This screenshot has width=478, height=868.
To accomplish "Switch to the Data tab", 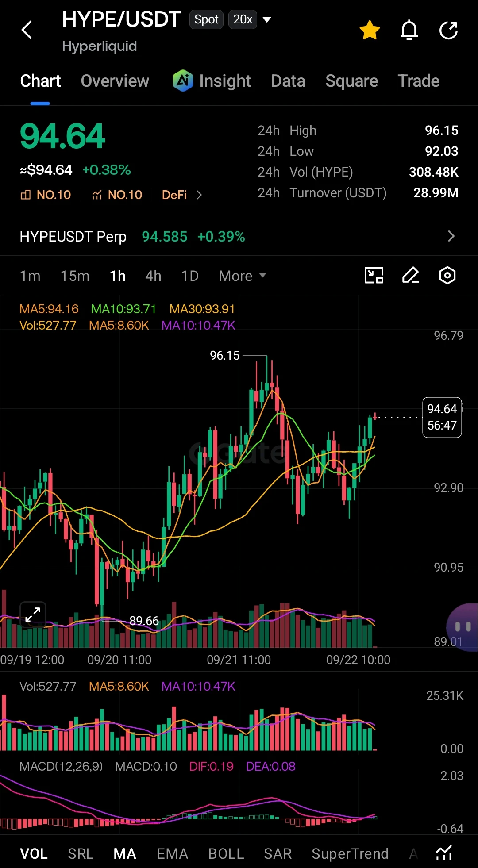I will click(x=288, y=81).
